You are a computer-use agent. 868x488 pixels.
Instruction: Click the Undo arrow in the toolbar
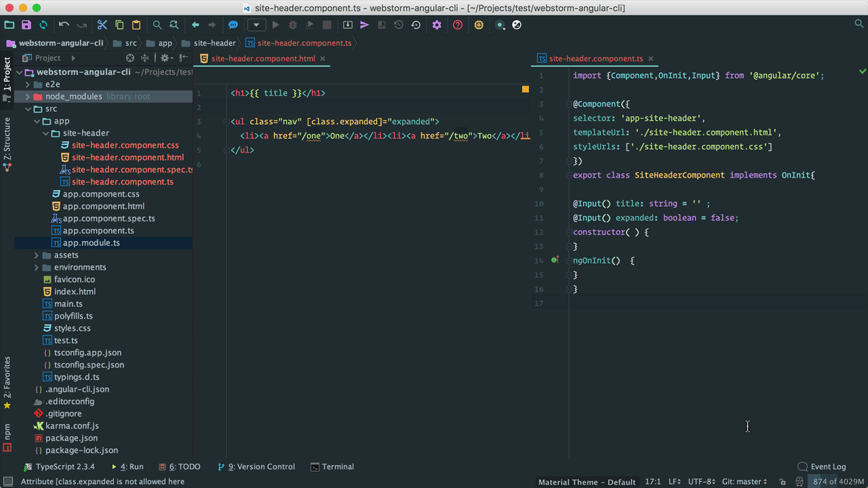point(64,24)
